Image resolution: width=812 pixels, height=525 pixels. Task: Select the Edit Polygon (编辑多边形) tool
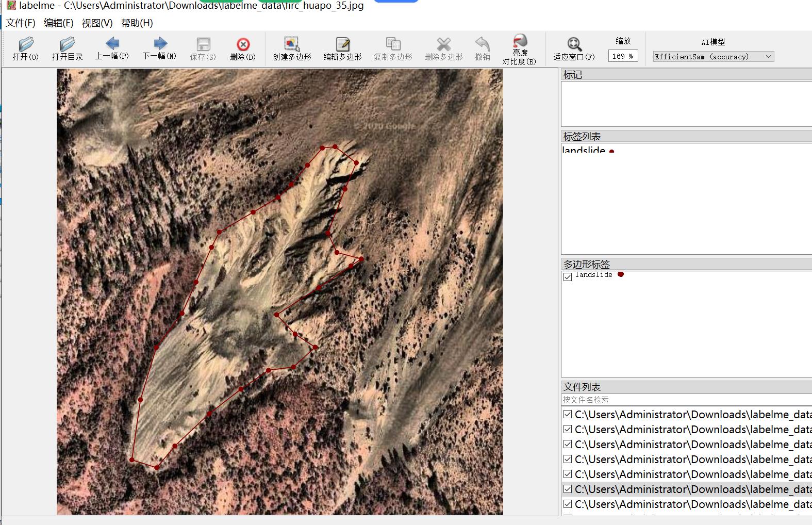[342, 48]
